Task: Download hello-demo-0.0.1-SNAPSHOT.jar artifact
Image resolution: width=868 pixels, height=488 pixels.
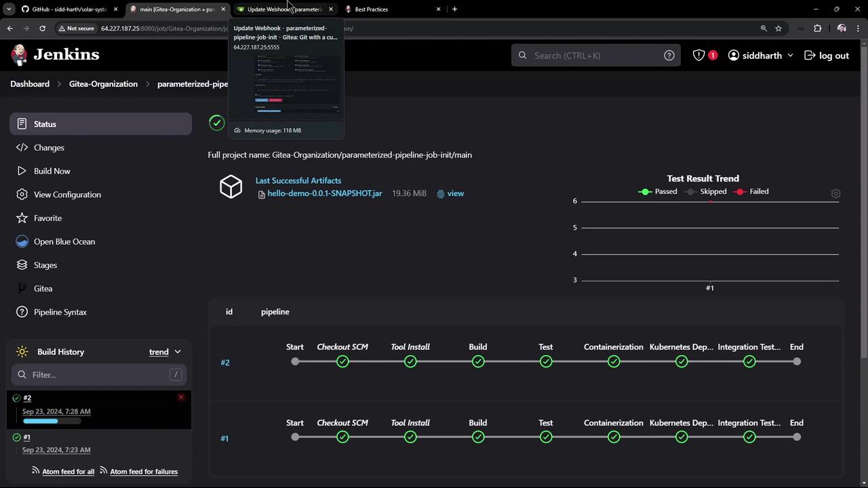Action: click(324, 193)
